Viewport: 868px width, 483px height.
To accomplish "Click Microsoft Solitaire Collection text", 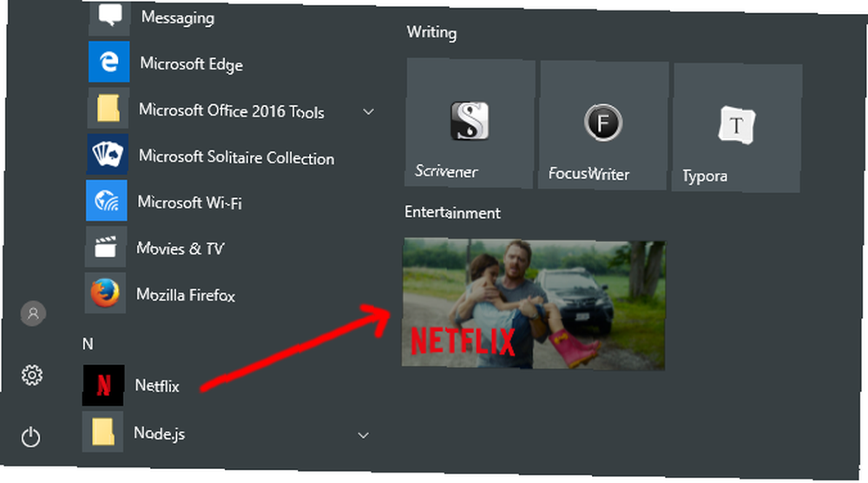I will point(236,157).
